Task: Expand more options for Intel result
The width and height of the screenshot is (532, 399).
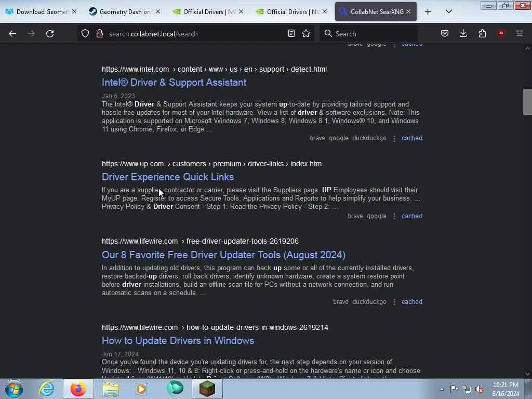Action: pyautogui.click(x=394, y=138)
